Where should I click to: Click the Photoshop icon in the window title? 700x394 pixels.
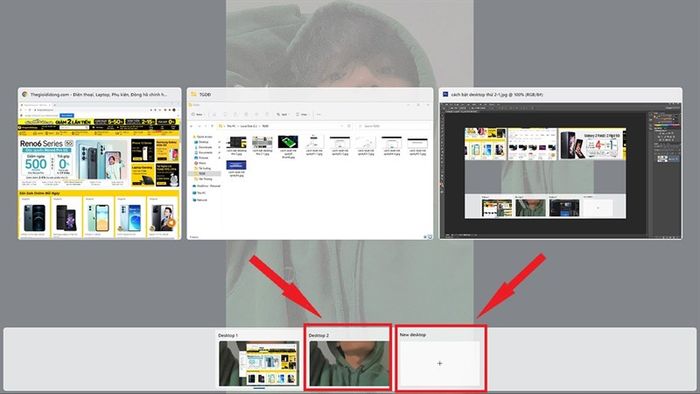click(446, 95)
